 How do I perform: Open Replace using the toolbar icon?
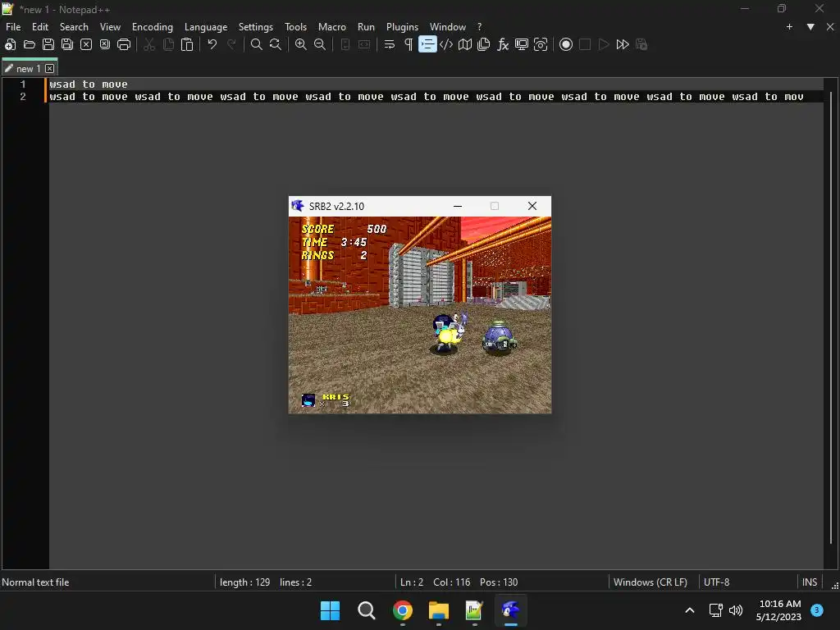276,44
